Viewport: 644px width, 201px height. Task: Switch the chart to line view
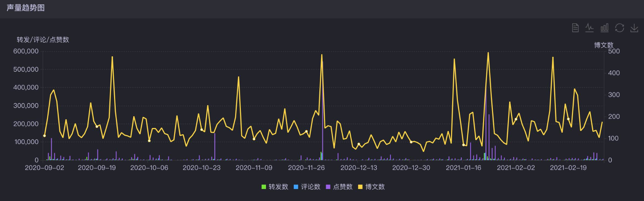point(590,28)
